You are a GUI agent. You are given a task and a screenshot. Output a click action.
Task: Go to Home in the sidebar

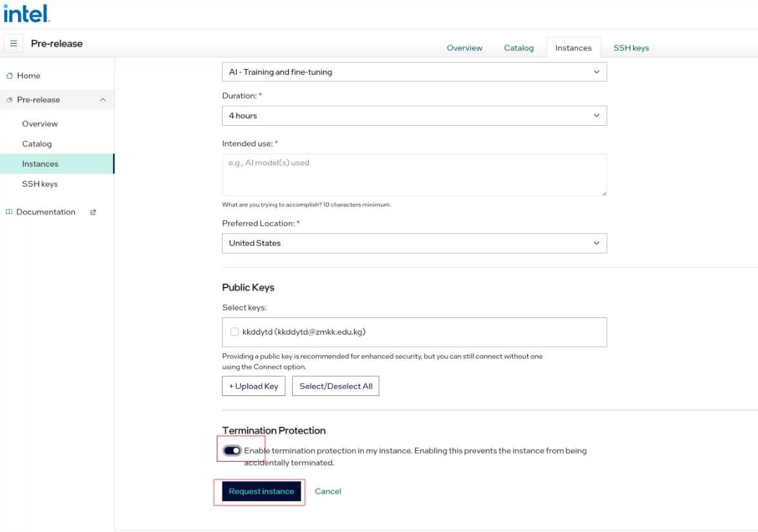pyautogui.click(x=28, y=76)
